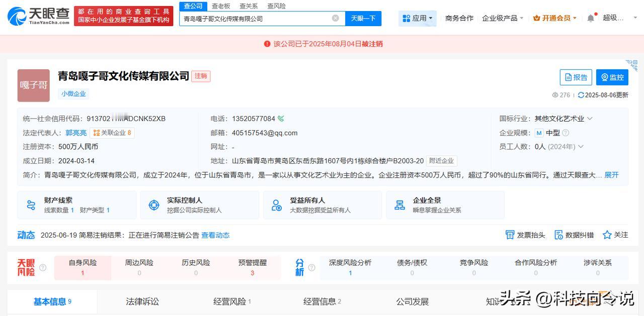644x316 pixels.
Task: Open 深度风险分析 analysis item
Action: (x=350, y=268)
